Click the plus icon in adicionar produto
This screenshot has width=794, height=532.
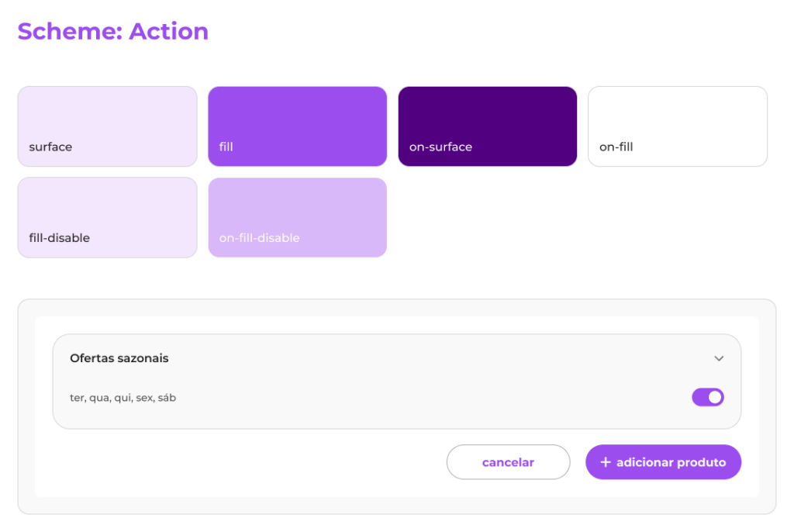click(606, 462)
